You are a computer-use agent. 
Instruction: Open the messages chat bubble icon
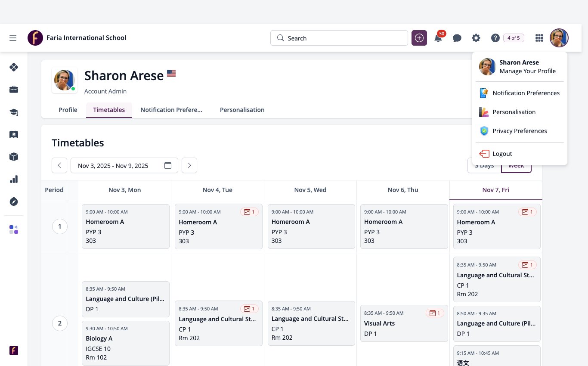457,38
